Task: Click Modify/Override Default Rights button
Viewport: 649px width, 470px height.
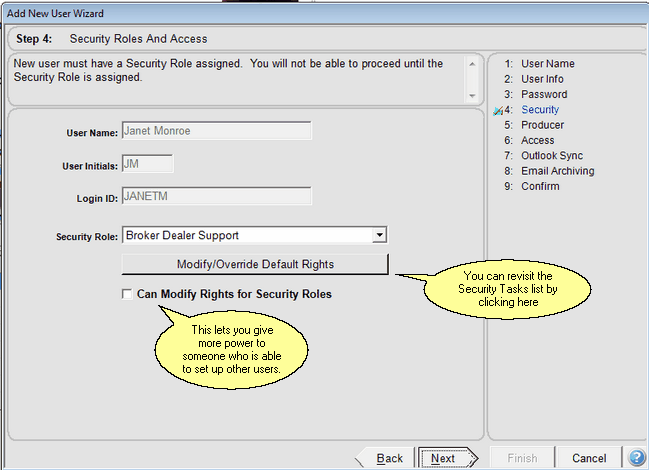Action: 255,264
